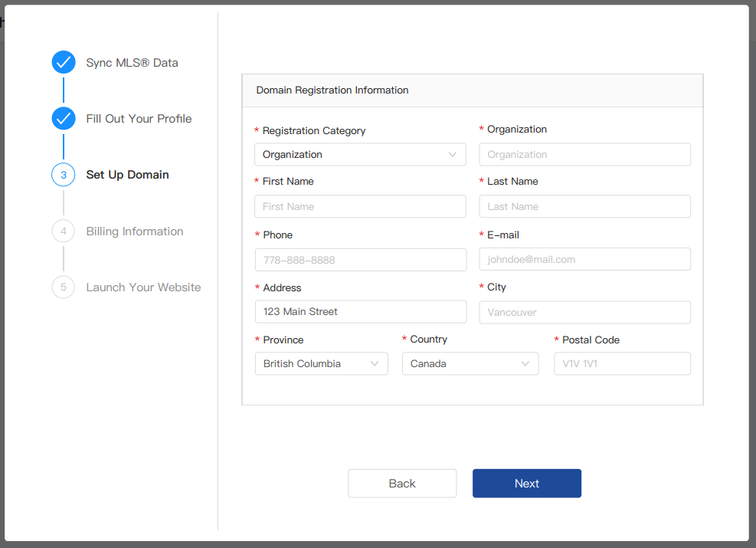Select the step 3 circle for Set Up Domain
The image size is (756, 548).
point(64,175)
